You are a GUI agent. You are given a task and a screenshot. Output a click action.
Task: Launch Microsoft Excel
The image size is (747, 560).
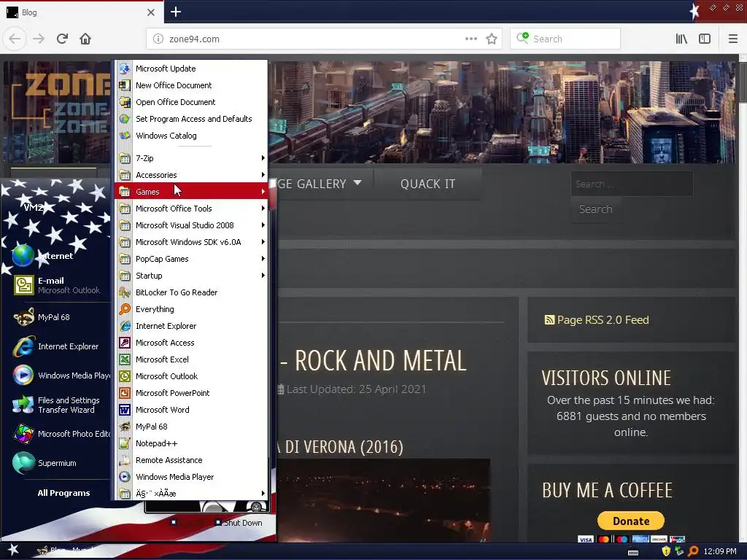190,359
